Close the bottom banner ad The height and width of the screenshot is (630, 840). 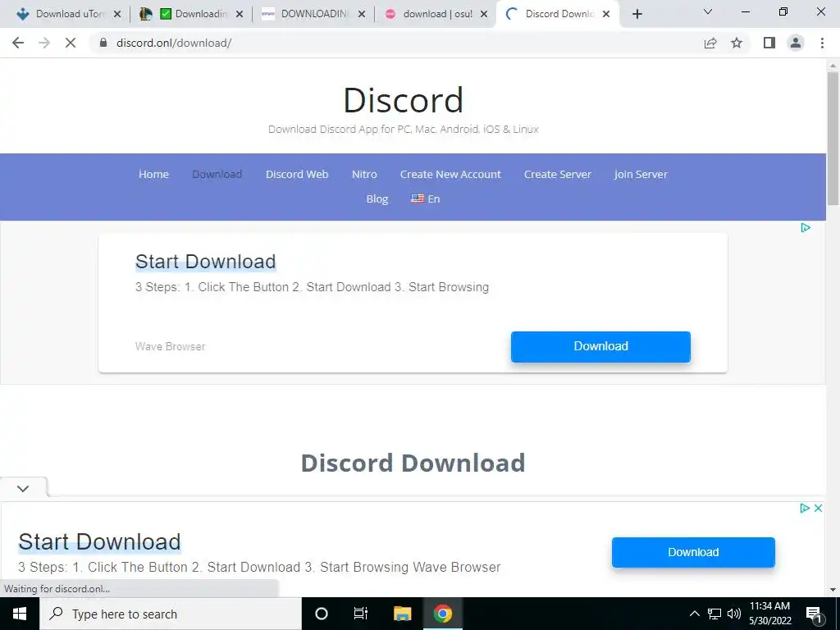(818, 508)
